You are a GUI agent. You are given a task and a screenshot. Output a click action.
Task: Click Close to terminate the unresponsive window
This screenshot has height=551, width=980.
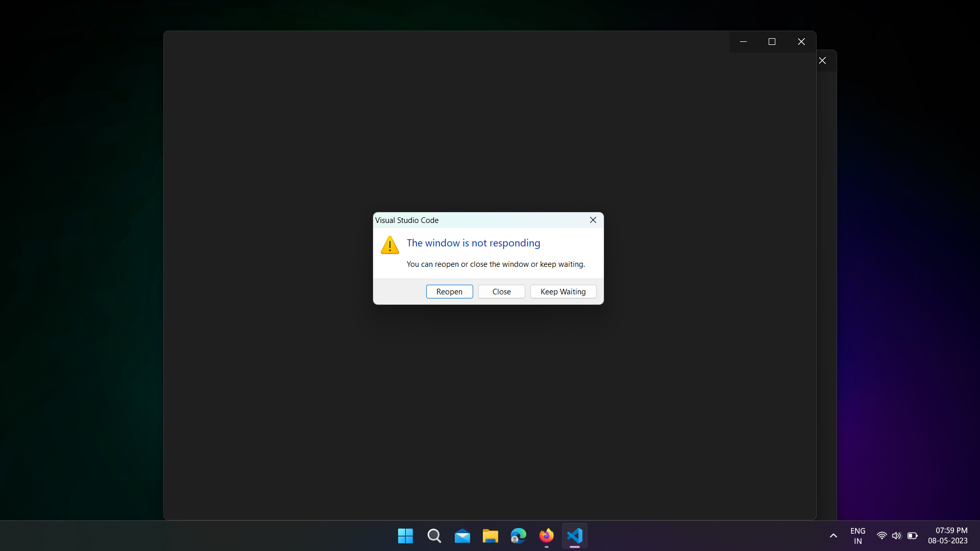(501, 291)
